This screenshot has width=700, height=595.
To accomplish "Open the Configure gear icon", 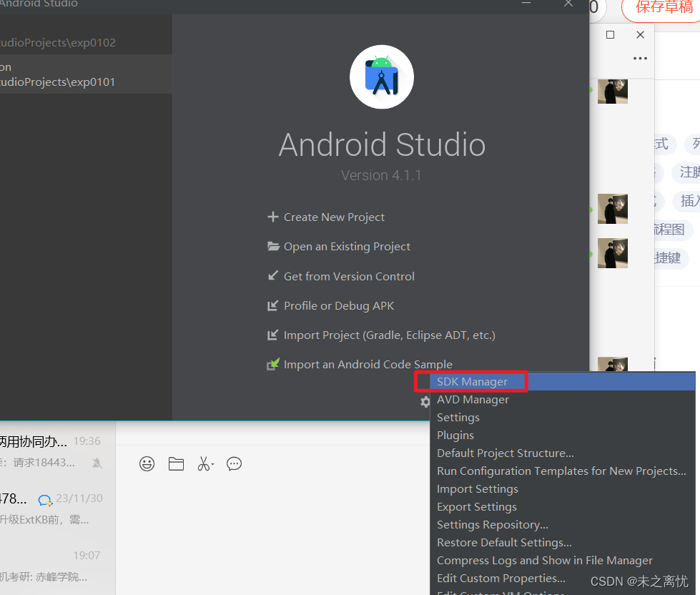I will click(425, 402).
